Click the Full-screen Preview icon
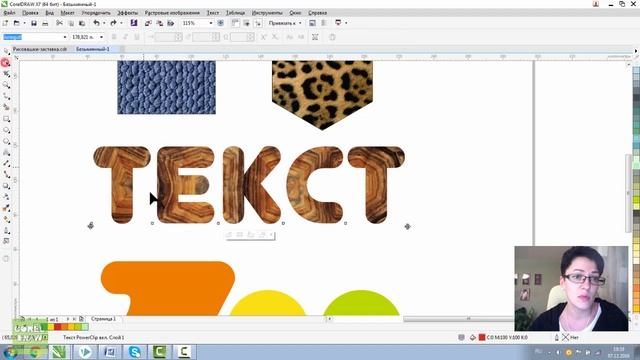The image size is (640, 360). pyautogui.click(x=220, y=23)
